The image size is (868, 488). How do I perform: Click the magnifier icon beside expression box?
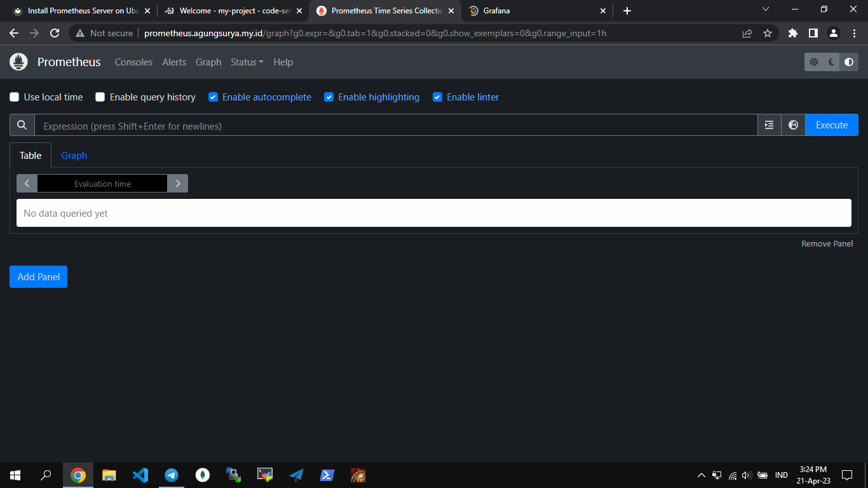[x=22, y=125]
